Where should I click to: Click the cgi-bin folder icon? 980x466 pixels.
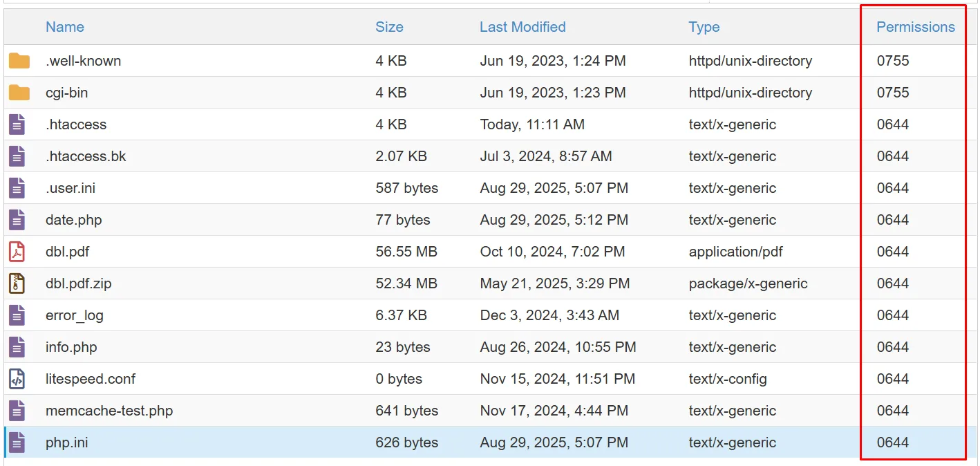point(19,93)
